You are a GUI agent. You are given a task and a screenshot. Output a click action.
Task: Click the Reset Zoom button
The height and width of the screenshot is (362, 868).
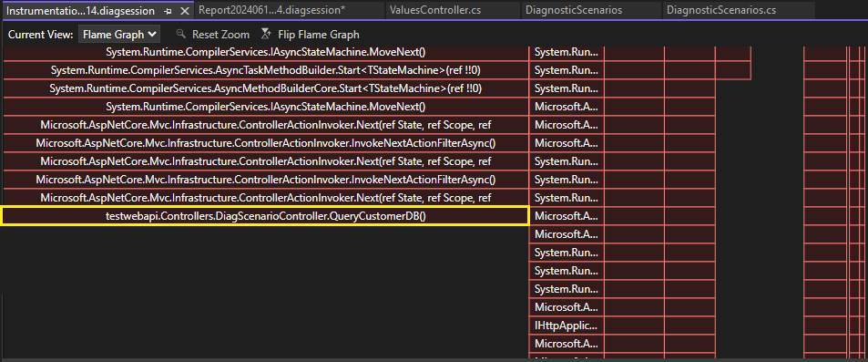tap(212, 35)
